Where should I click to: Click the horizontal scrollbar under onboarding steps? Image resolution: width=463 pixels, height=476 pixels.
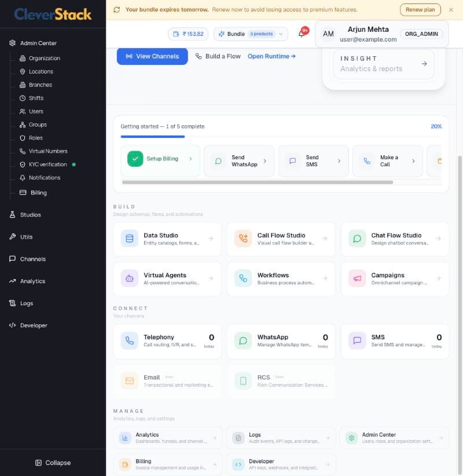(x=258, y=182)
